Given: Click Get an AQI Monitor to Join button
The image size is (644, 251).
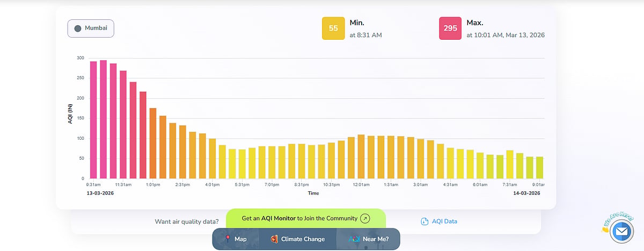Looking at the screenshot, I should coord(306,218).
